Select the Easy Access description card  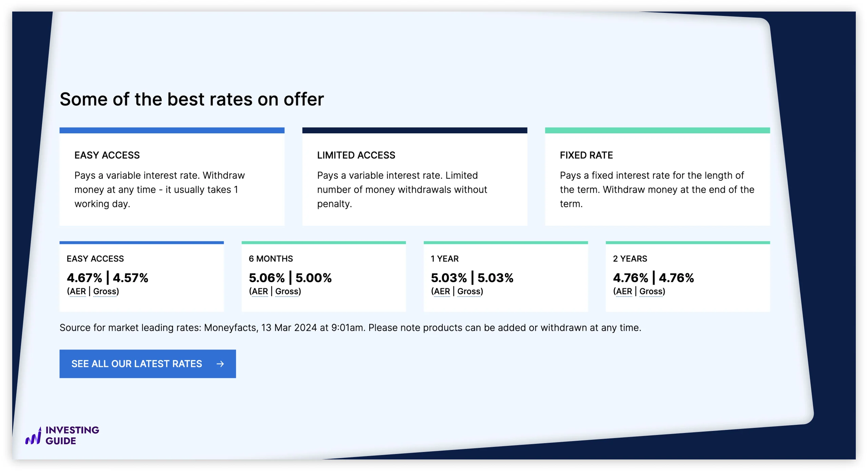point(172,179)
